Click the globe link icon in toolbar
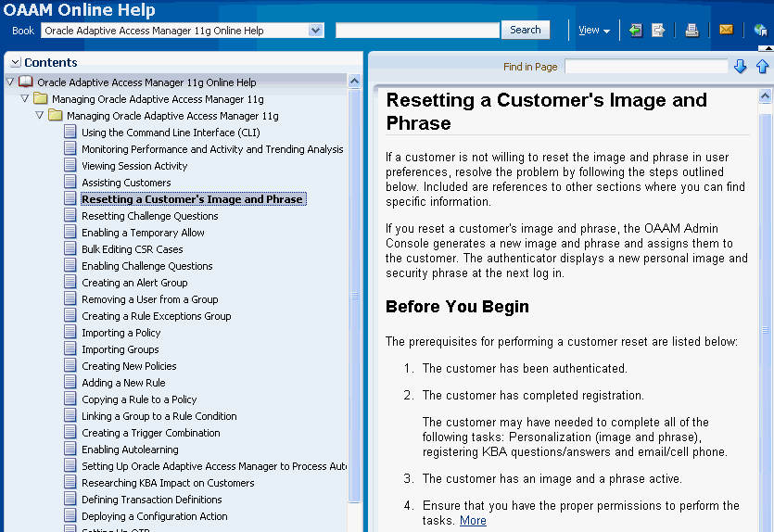This screenshot has height=532, width=774. pyautogui.click(x=761, y=31)
